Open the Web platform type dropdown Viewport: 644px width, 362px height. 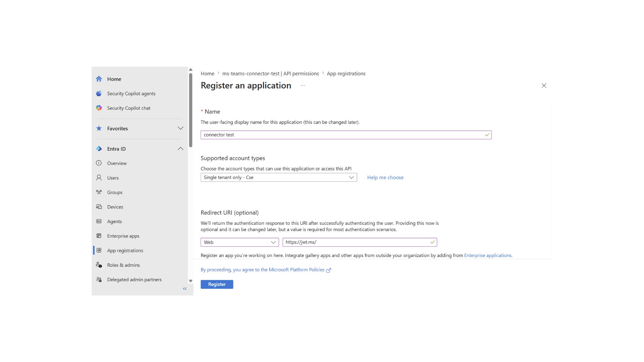(x=239, y=242)
